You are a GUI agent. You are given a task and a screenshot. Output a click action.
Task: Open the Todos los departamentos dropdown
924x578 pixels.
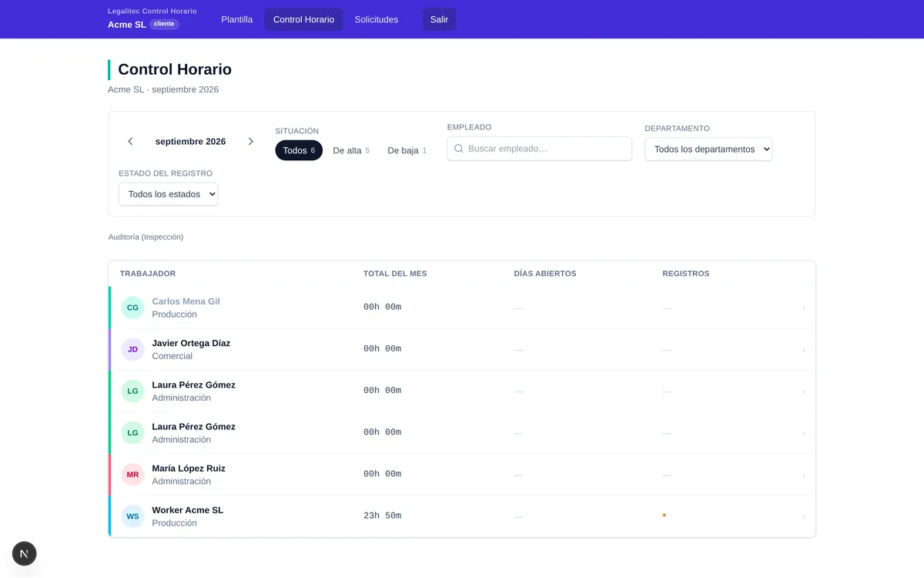708,150
